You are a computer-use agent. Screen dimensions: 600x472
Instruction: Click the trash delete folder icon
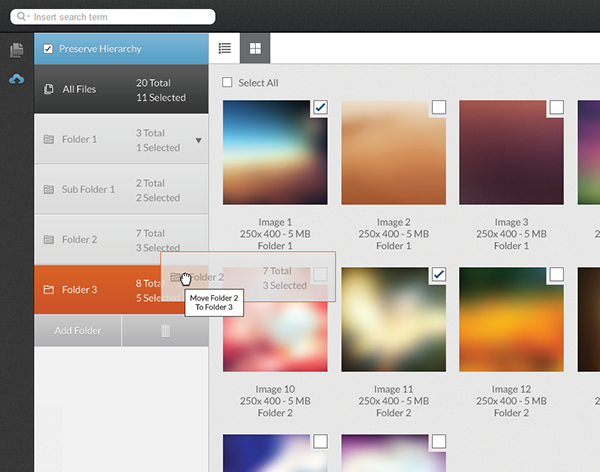165,331
